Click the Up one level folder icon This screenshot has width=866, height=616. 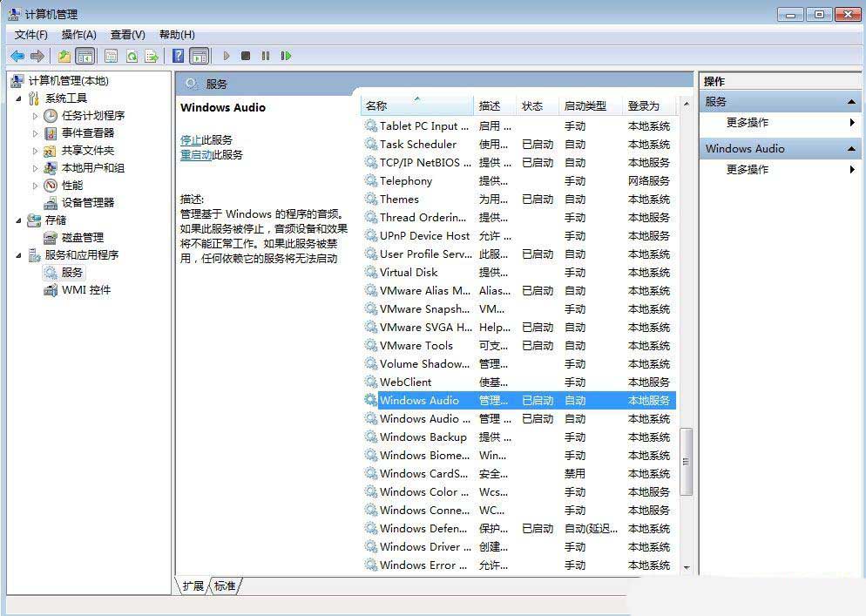coord(64,56)
